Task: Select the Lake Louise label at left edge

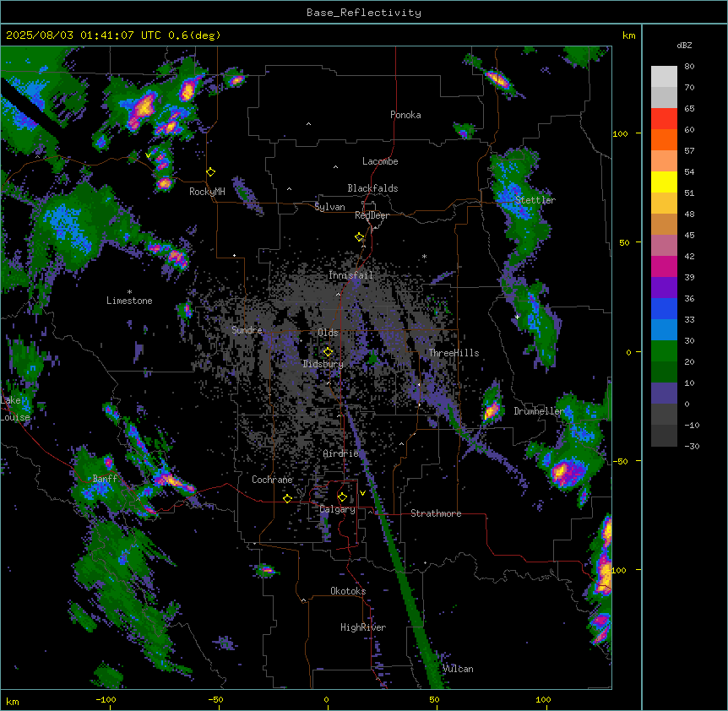Action: pos(15,409)
